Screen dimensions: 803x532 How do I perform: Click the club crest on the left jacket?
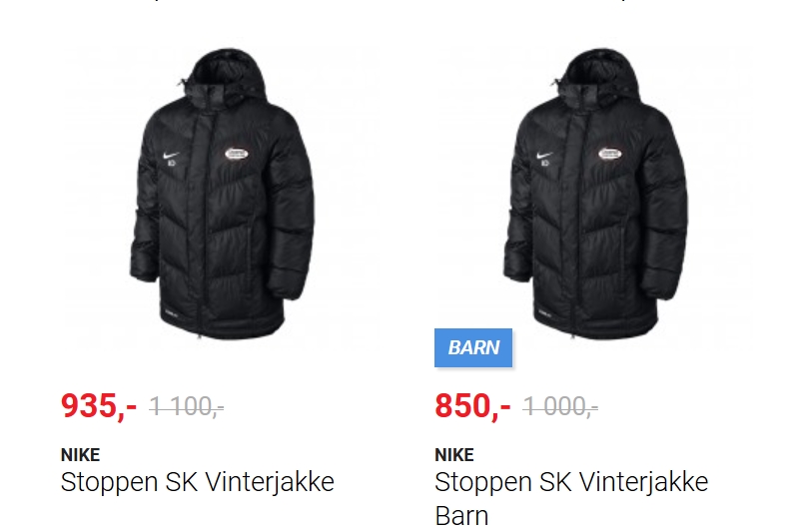click(x=237, y=154)
